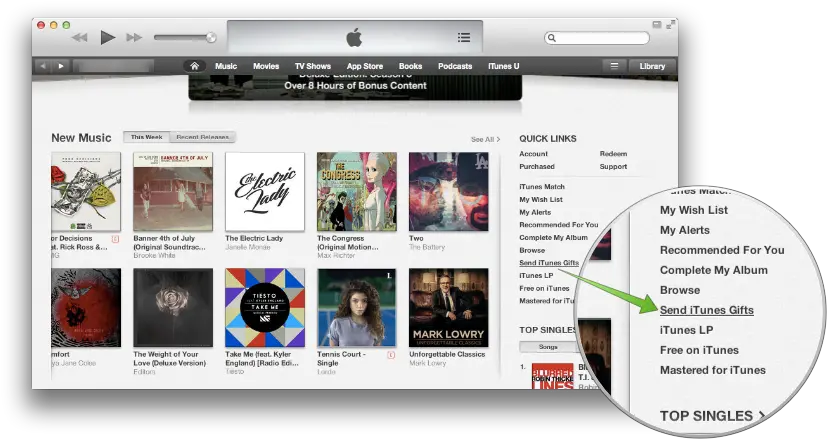827x439 pixels.
Task: Play the current track
Action: pyautogui.click(x=108, y=37)
